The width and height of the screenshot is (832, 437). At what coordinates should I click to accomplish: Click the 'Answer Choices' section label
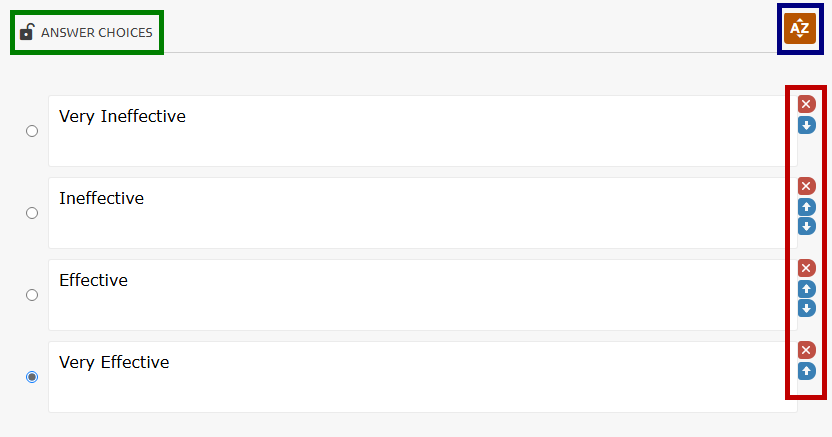[x=97, y=32]
